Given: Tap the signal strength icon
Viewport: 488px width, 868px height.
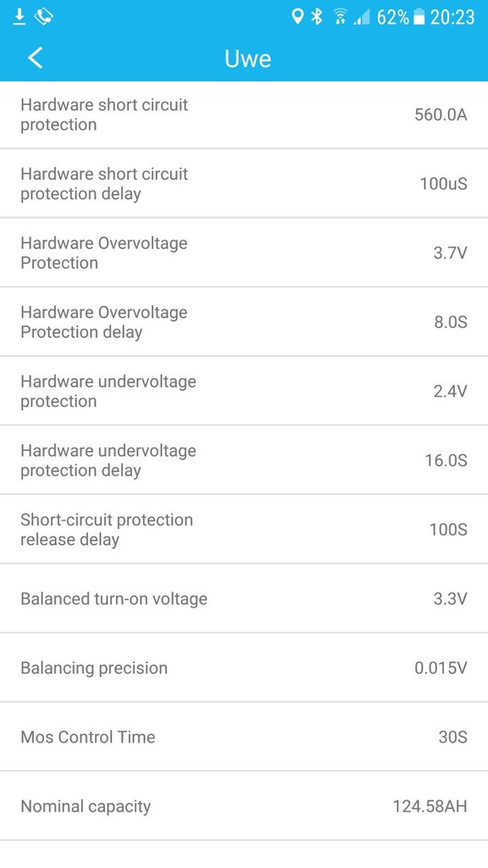Looking at the screenshot, I should click(x=362, y=18).
